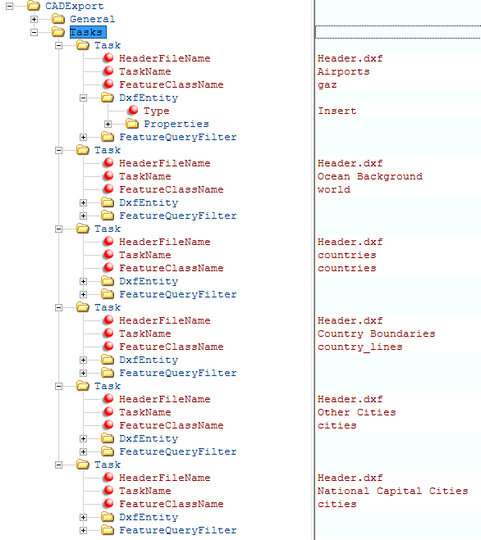Click the Insert value for Type
The image size is (481, 540).
(337, 111)
